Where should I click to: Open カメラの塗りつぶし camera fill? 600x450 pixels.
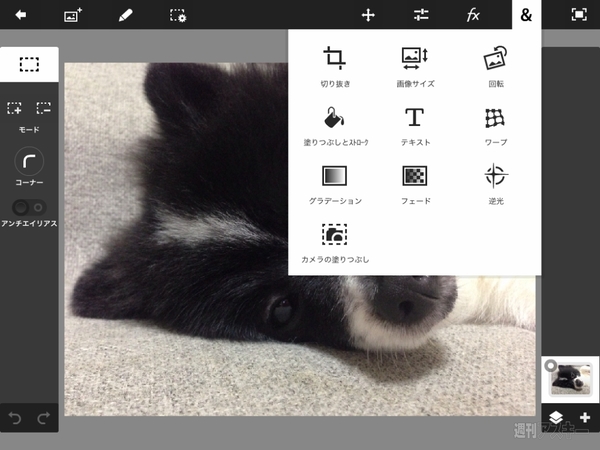click(335, 243)
